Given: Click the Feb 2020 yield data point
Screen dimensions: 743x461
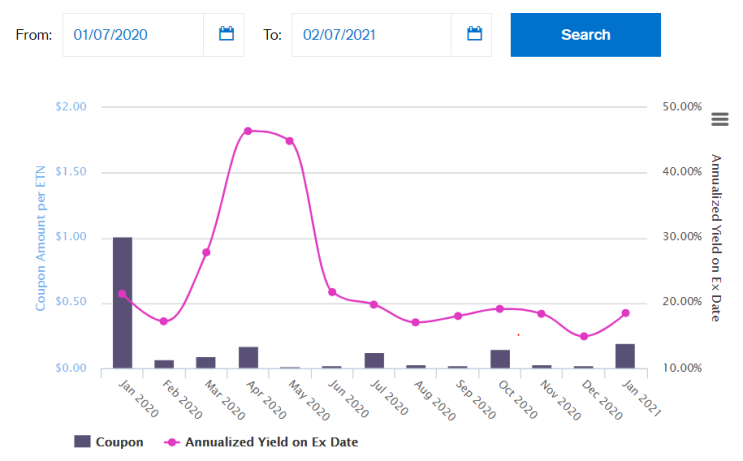Looking at the screenshot, I should pyautogui.click(x=163, y=321).
